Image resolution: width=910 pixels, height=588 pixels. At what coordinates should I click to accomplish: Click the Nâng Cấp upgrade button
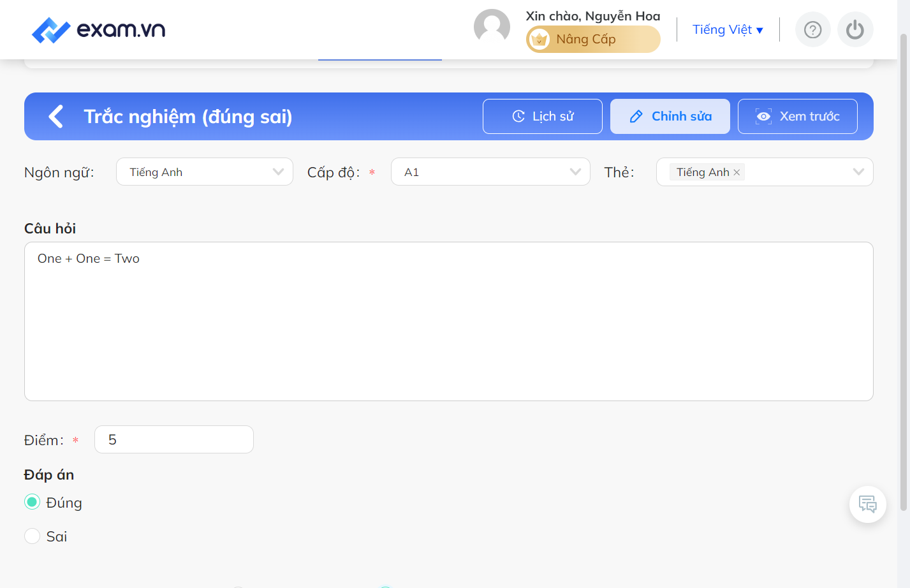coord(593,40)
